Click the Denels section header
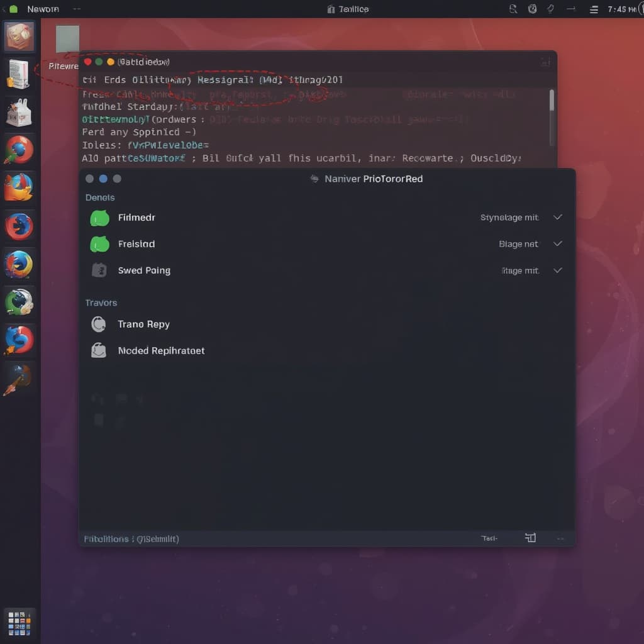Image resolution: width=644 pixels, height=644 pixels. (100, 197)
